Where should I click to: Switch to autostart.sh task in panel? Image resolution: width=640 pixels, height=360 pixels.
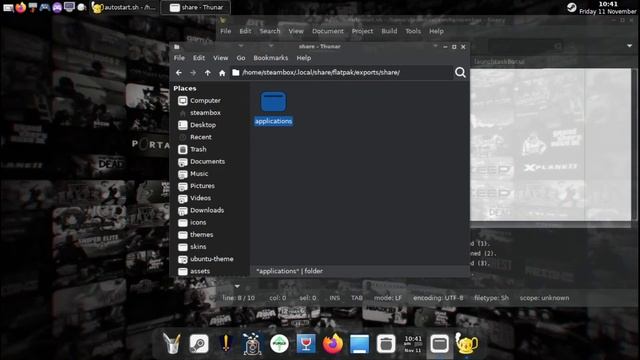tap(124, 7)
